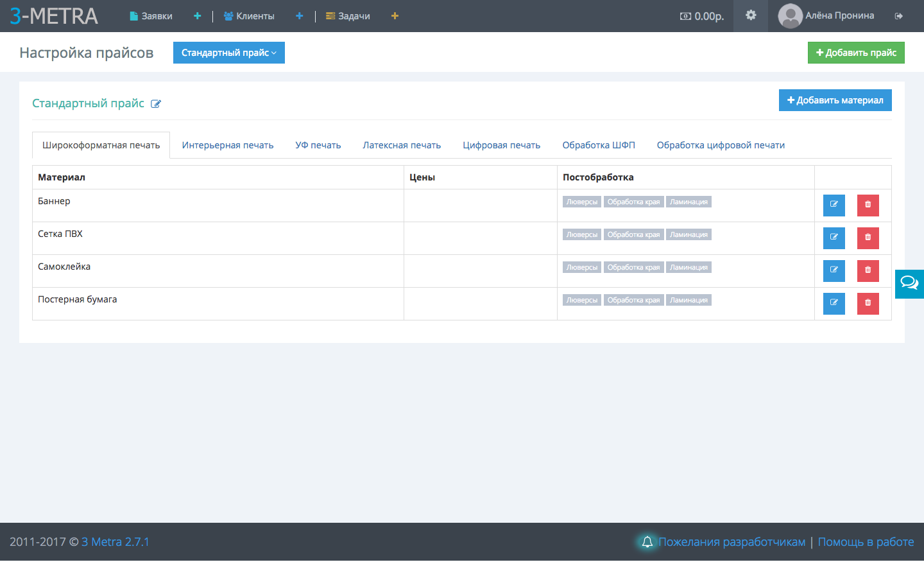This screenshot has width=924, height=578.
Task: Open settings gear in top bar
Action: coord(750,15)
